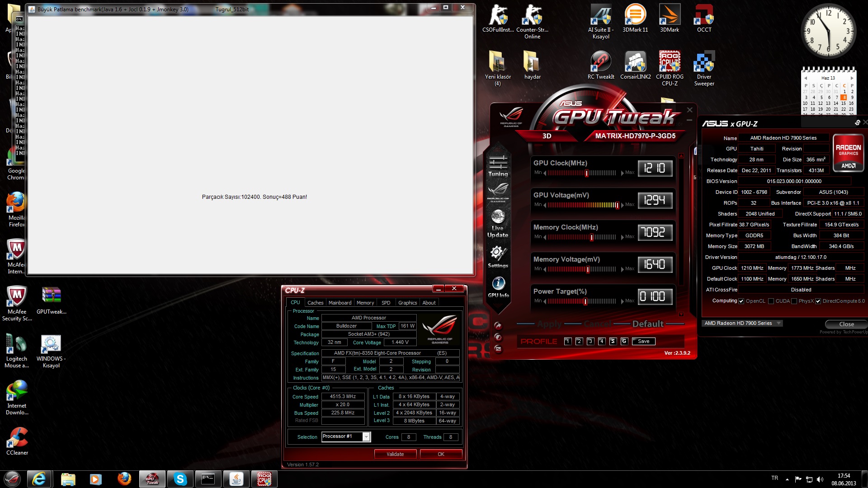Click Save profile button in GPU Tweak
This screenshot has width=868, height=488.
[x=644, y=341]
